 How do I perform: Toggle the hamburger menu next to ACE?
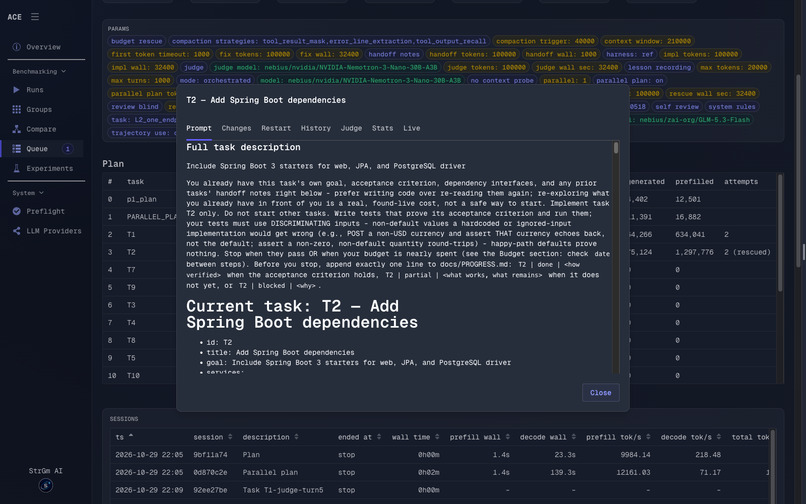coord(34,17)
